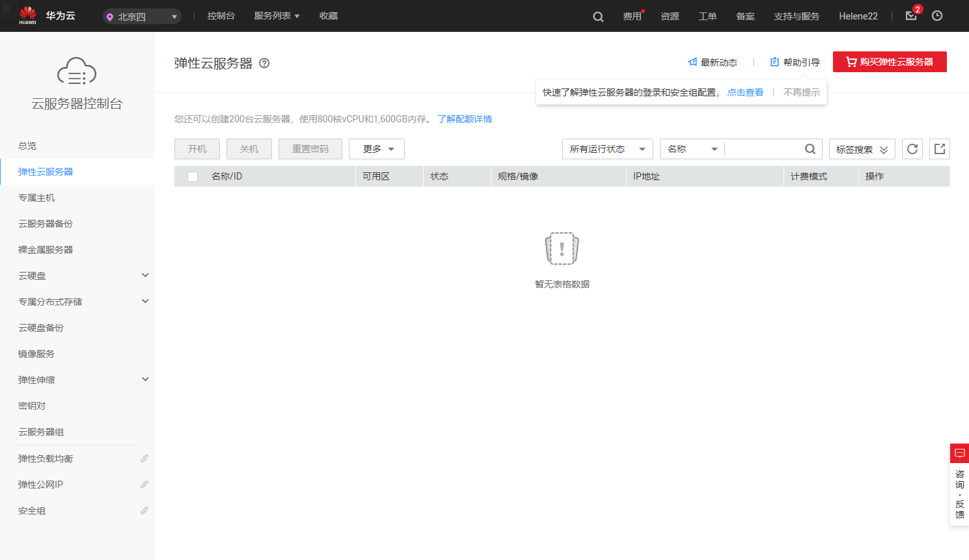Screen dimensions: 969x560
Task: Open the 支持与服务 menu
Action: pyautogui.click(x=797, y=16)
